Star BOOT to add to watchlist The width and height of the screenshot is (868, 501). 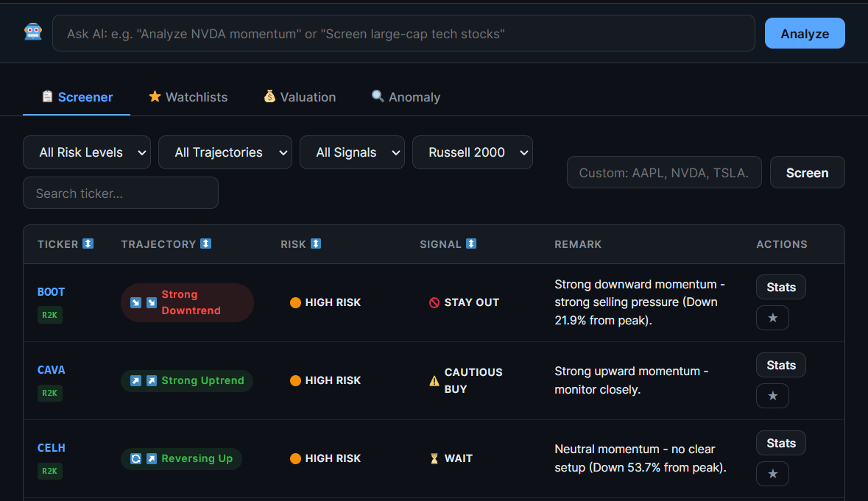(773, 318)
